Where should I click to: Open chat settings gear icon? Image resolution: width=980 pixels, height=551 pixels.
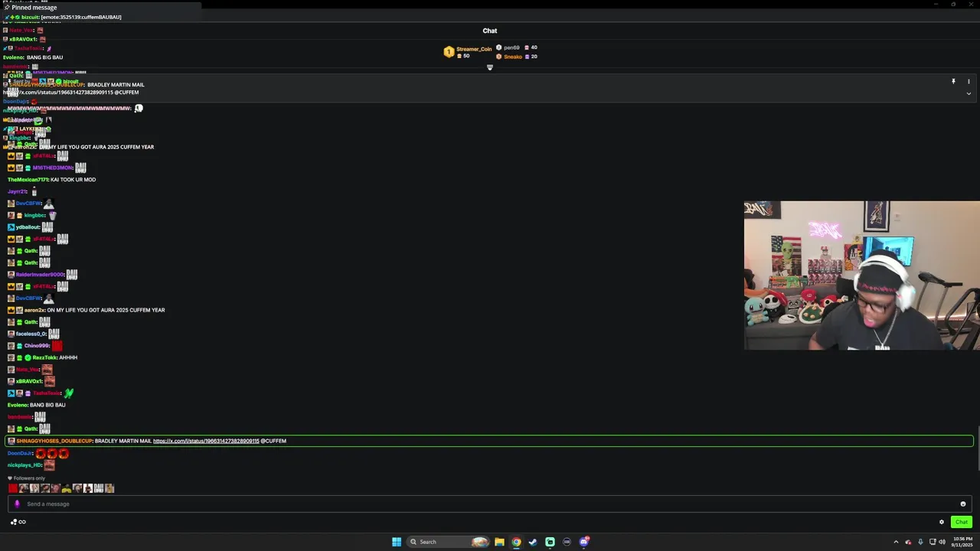[942, 522]
